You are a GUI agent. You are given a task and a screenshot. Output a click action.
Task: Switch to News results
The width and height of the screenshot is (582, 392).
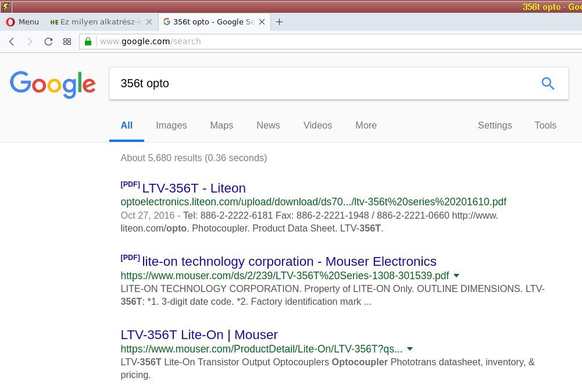(x=269, y=126)
